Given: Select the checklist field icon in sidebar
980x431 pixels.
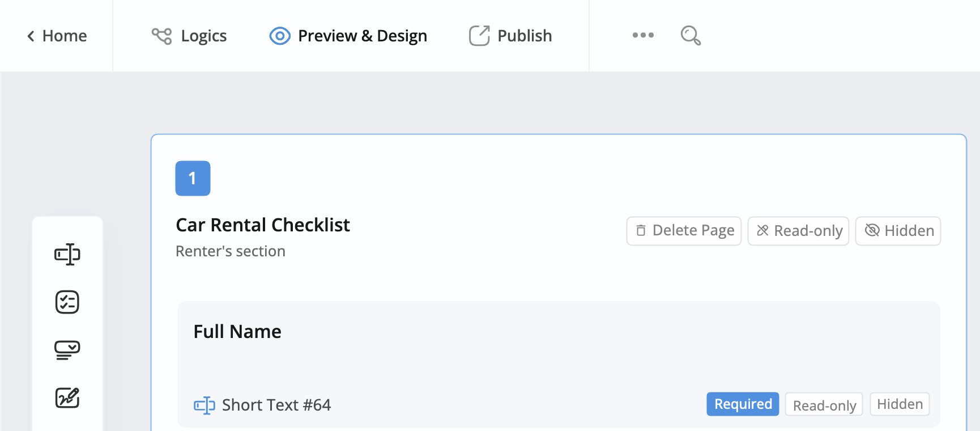Looking at the screenshot, I should pyautogui.click(x=67, y=302).
